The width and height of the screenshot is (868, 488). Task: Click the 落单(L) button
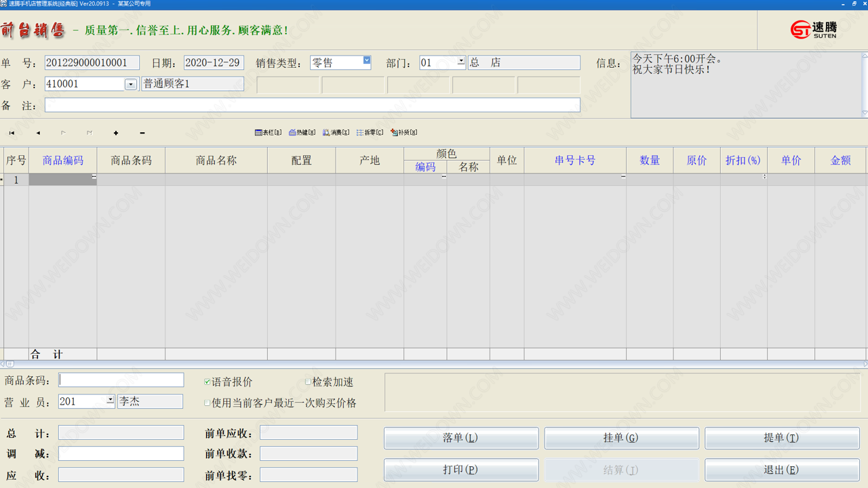(x=461, y=438)
